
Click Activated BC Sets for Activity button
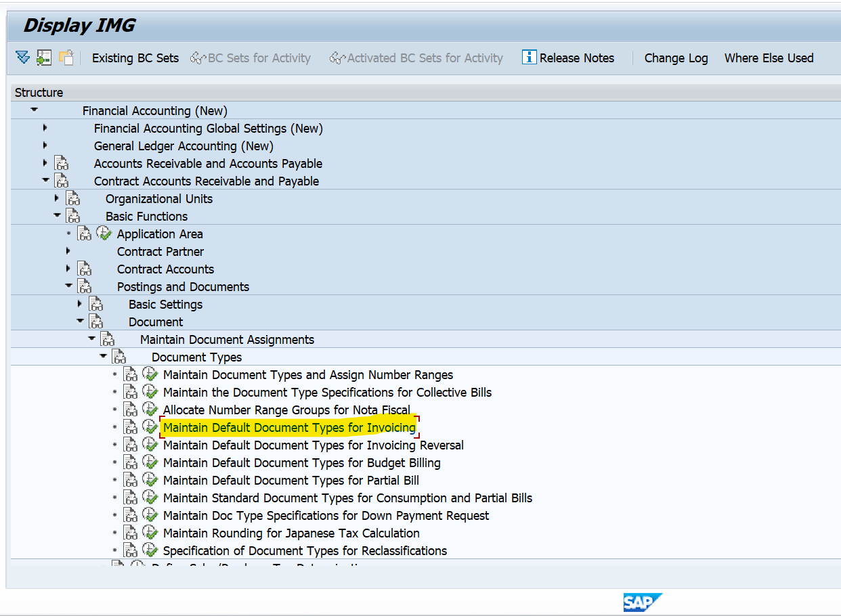(416, 58)
